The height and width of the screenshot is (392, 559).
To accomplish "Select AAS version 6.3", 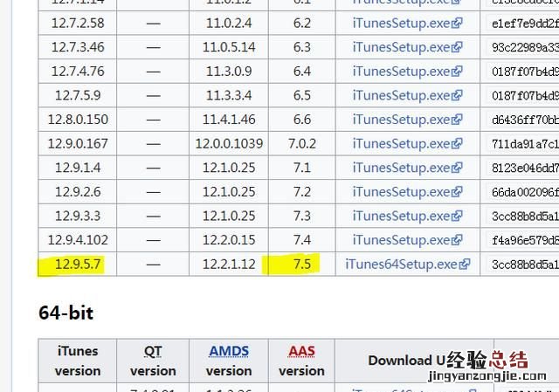I will tap(302, 47).
